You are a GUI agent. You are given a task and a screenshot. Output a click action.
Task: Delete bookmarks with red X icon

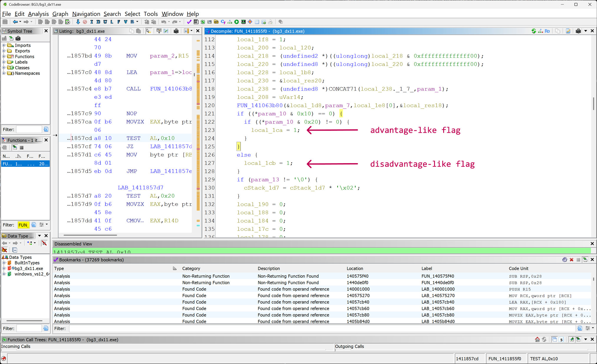[x=571, y=260]
